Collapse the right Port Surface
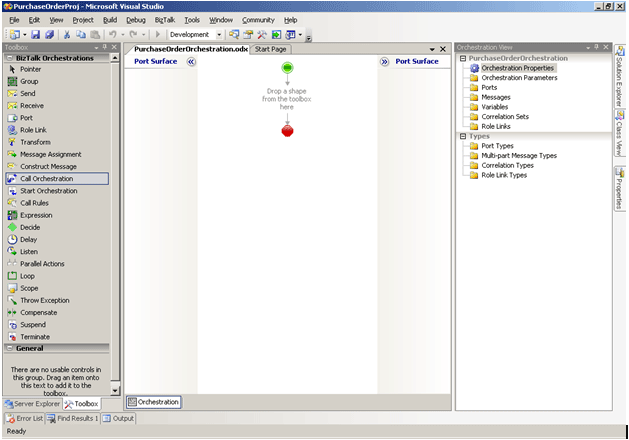629x440 pixels. click(384, 62)
